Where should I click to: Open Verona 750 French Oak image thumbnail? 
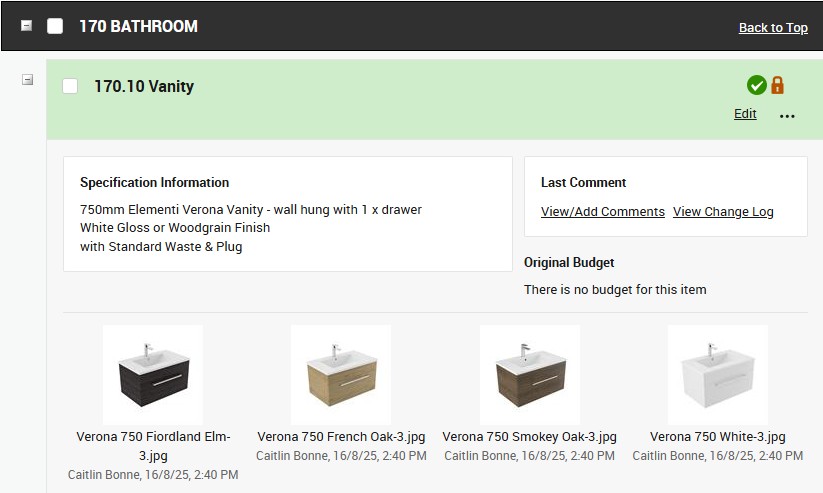341,374
